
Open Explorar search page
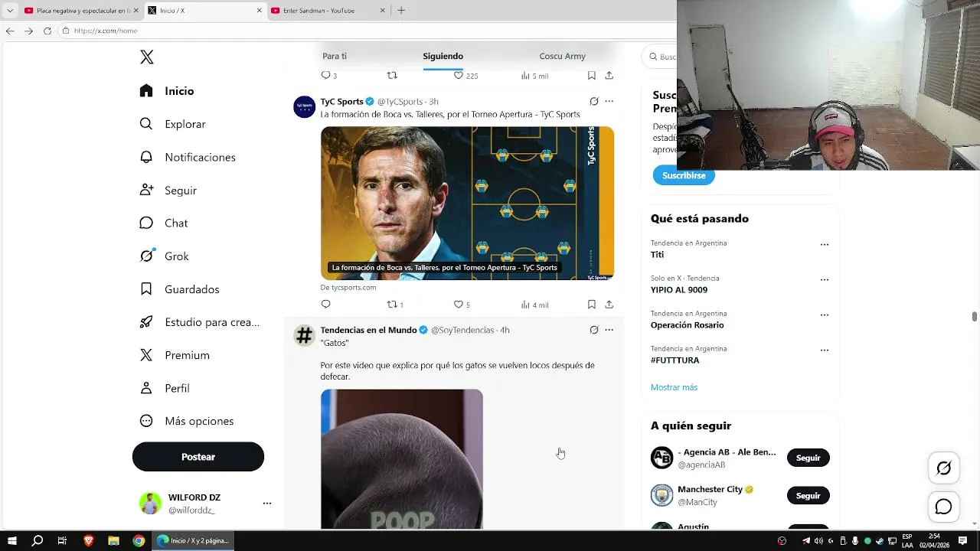[172, 124]
